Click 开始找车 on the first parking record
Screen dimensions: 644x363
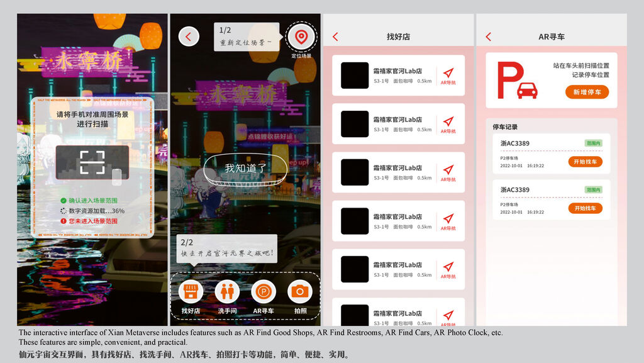586,162
